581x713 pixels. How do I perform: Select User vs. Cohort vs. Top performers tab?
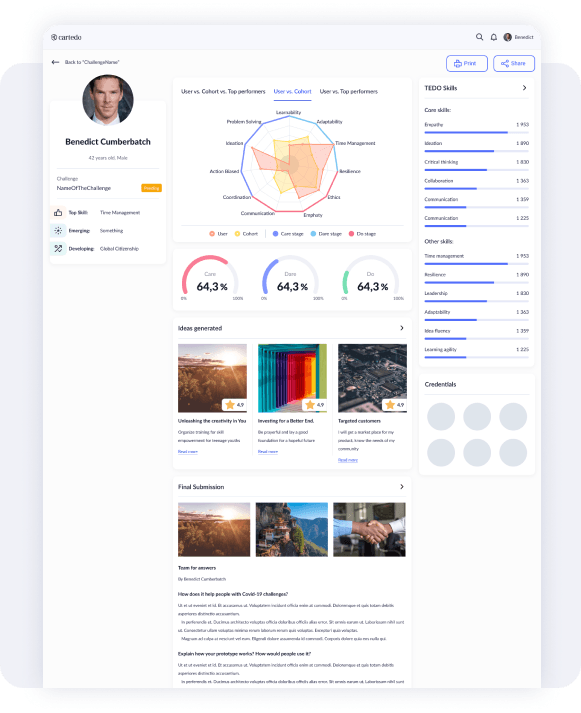(x=223, y=91)
